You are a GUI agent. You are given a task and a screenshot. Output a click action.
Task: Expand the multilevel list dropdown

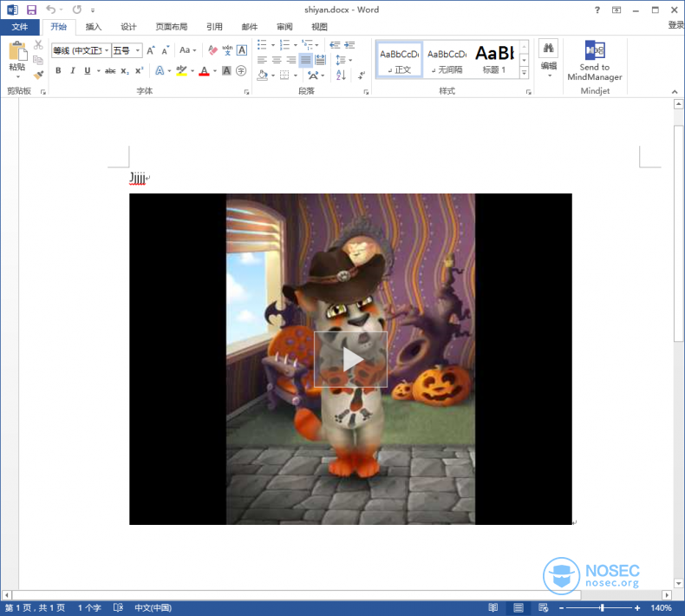[317, 45]
